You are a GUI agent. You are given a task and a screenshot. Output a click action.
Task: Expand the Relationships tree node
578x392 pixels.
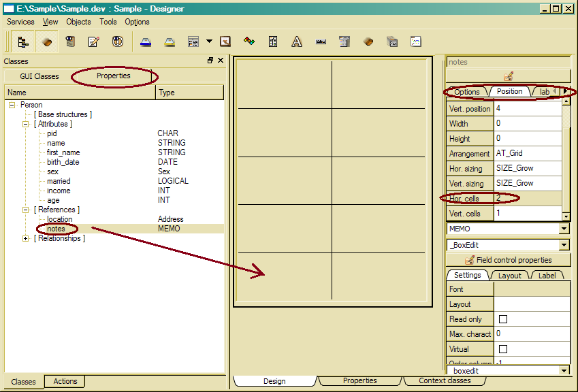click(26, 239)
